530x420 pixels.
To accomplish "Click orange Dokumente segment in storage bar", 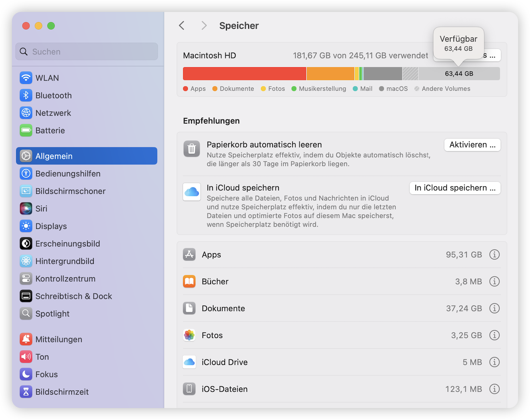I will pos(330,74).
